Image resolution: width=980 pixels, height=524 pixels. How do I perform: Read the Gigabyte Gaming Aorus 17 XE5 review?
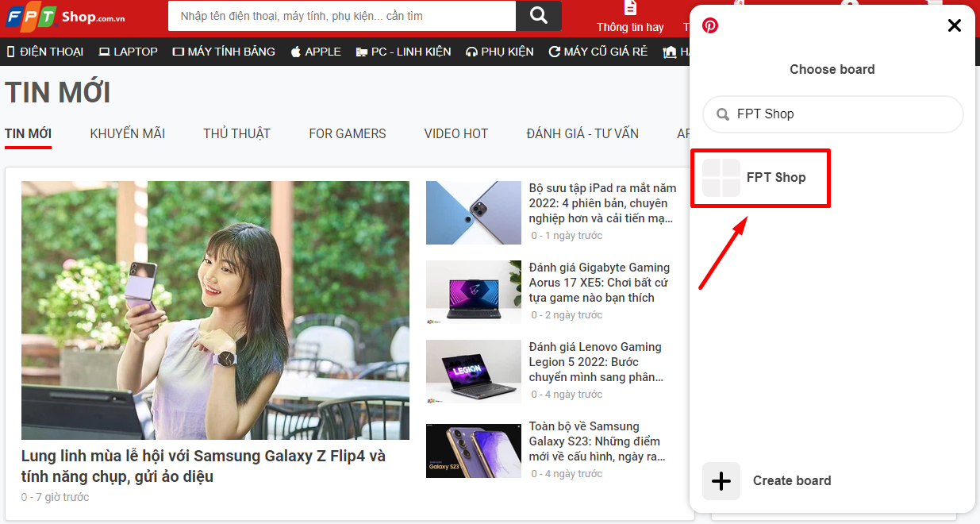(x=600, y=283)
